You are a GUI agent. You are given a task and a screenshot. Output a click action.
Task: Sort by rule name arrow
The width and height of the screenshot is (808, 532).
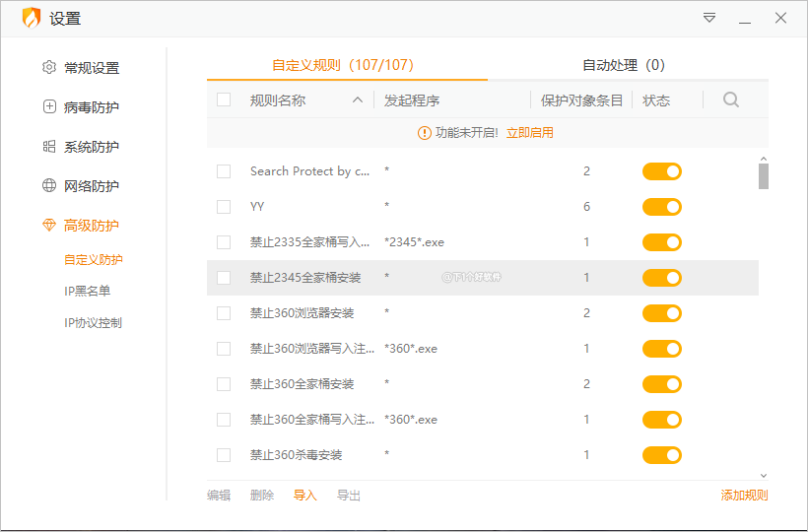click(357, 100)
